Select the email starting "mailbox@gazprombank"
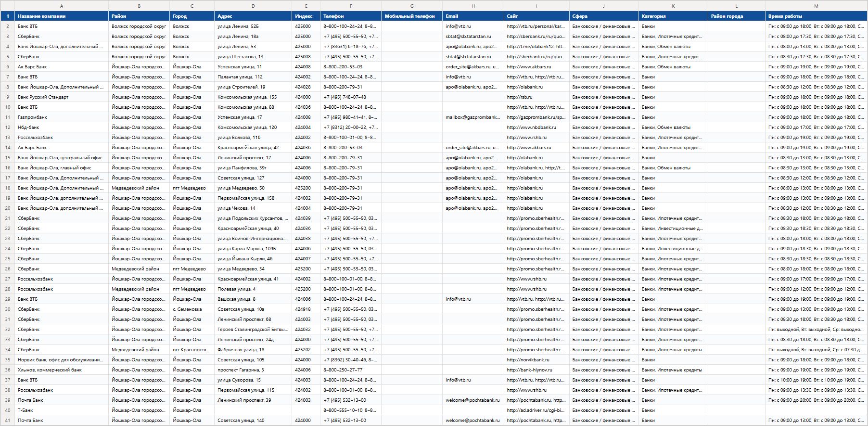Viewport: 868px width, 434px height. pyautogui.click(x=473, y=117)
